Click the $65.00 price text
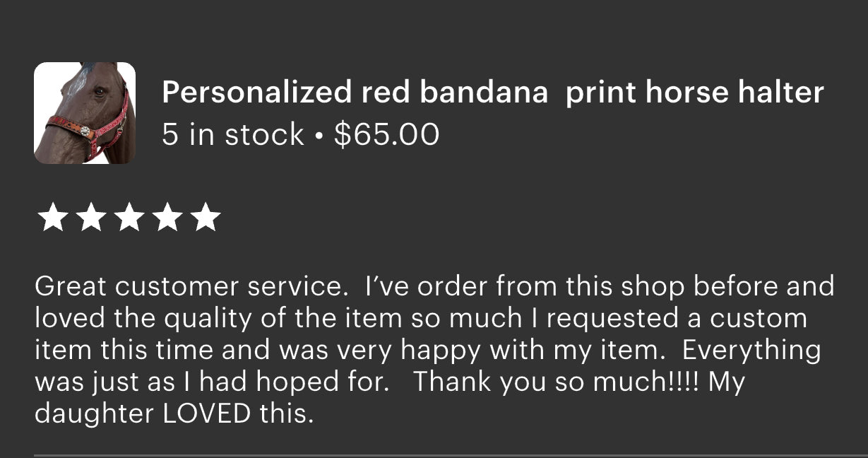The width and height of the screenshot is (868, 458). [x=387, y=134]
